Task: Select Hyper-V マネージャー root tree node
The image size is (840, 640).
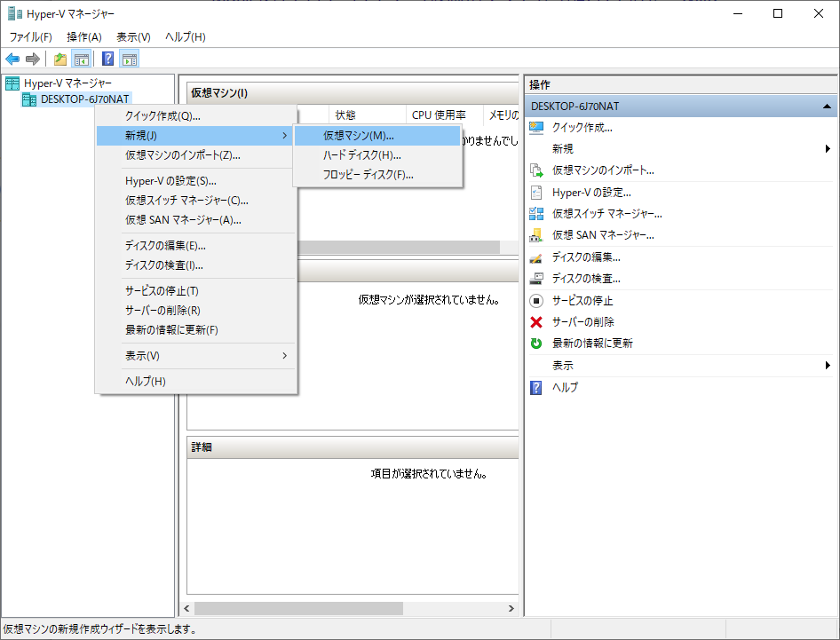Action: 68,83
